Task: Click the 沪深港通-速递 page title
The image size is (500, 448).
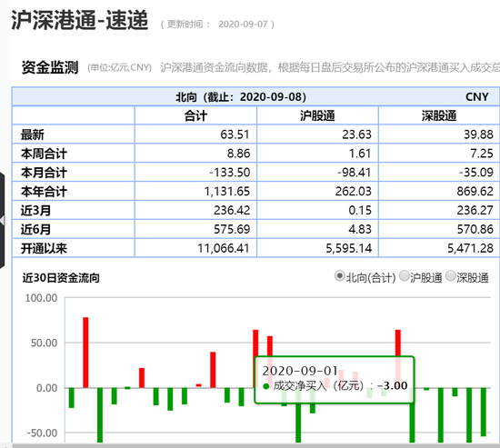Action: tap(80, 20)
